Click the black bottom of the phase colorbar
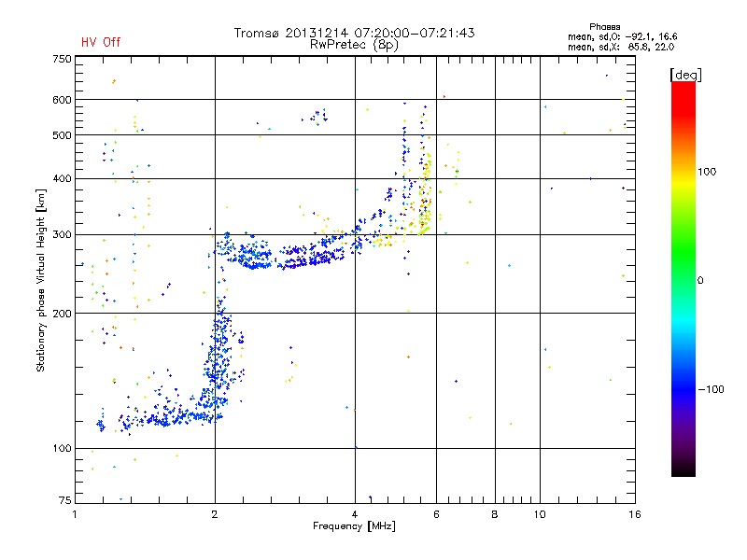This screenshot has width=747, height=560. click(x=684, y=469)
